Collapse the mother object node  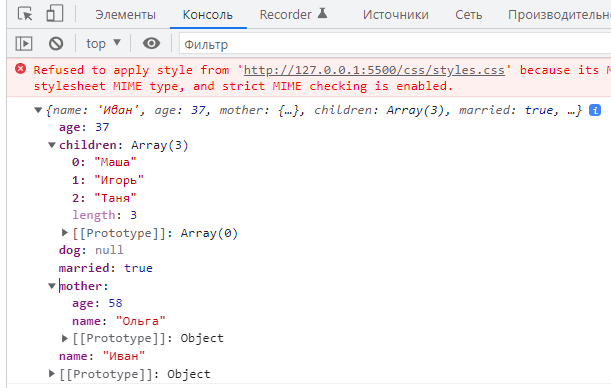click(x=51, y=286)
